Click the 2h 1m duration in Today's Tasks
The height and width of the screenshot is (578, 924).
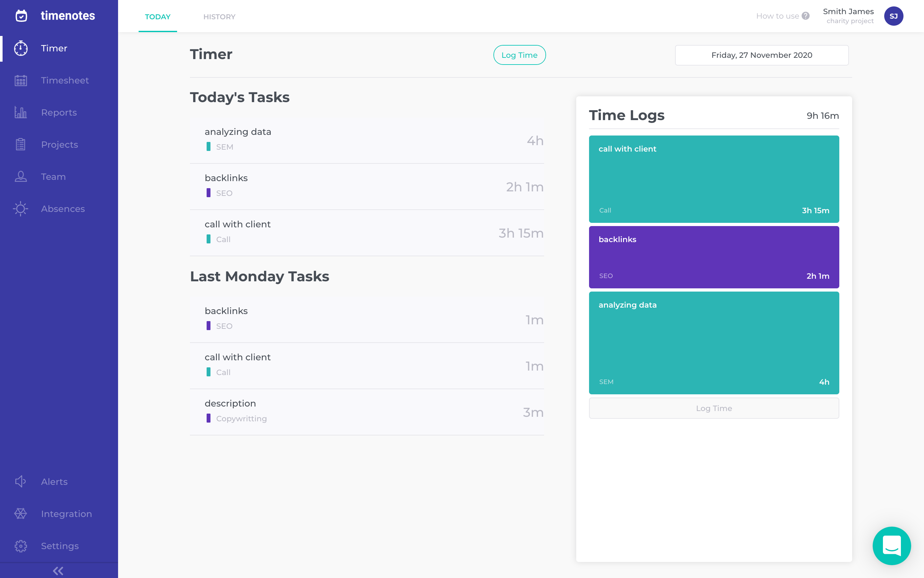click(x=525, y=187)
